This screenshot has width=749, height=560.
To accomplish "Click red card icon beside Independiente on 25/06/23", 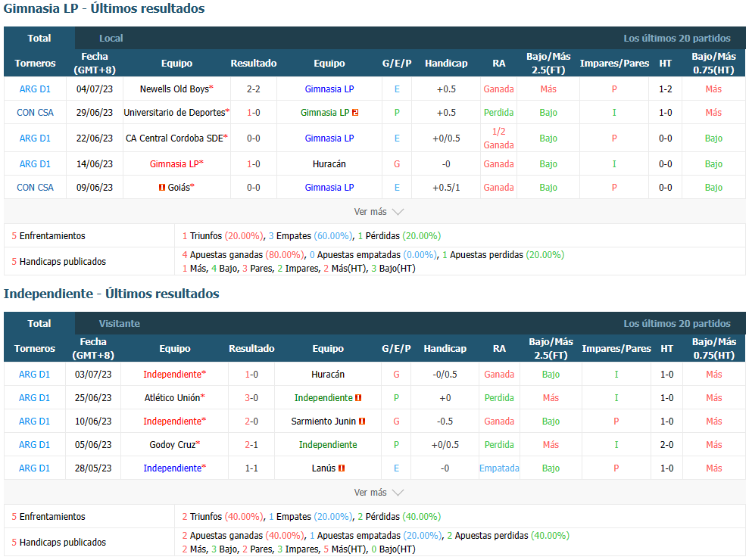I will [x=358, y=398].
